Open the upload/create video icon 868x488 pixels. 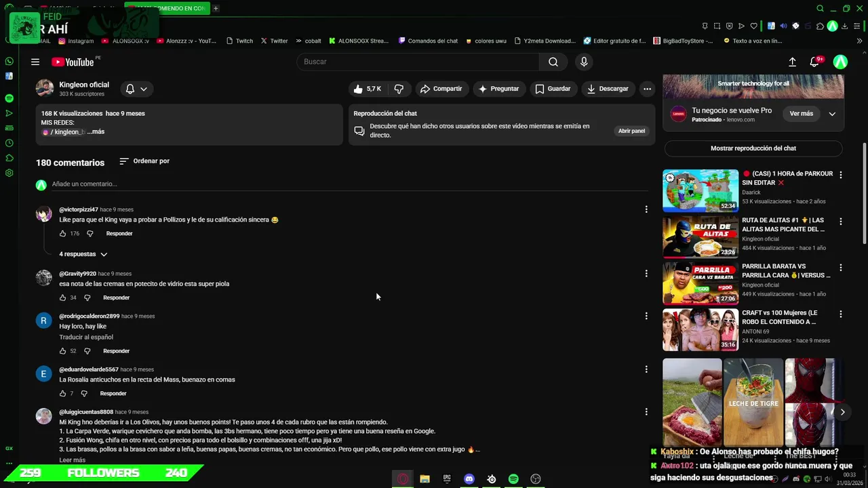(792, 62)
